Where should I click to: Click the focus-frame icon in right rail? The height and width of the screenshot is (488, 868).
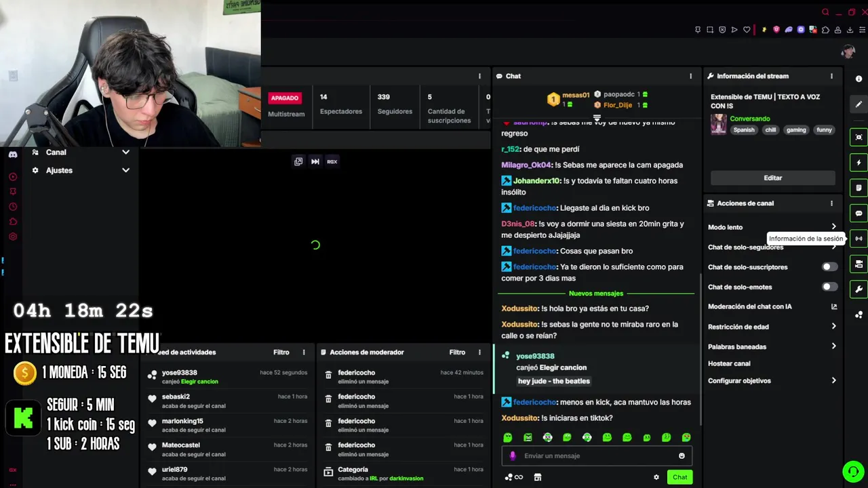tap(859, 138)
